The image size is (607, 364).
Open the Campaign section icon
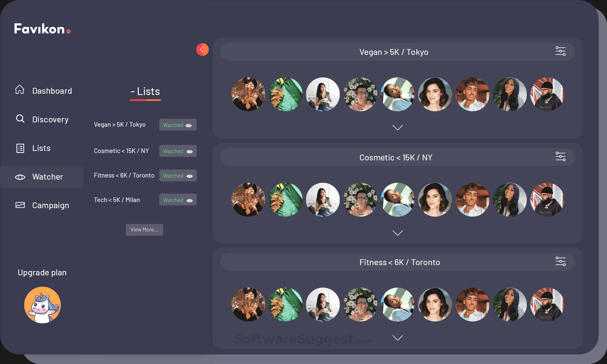[20, 205]
